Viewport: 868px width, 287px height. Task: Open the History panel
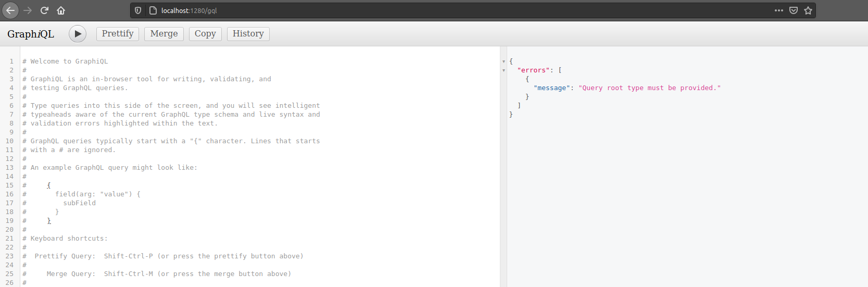click(x=248, y=34)
